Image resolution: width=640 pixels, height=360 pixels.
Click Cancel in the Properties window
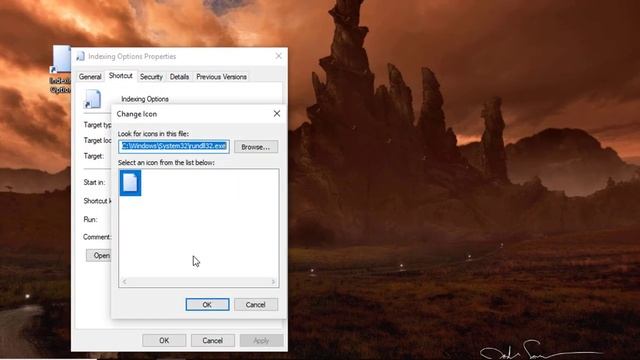(x=213, y=340)
